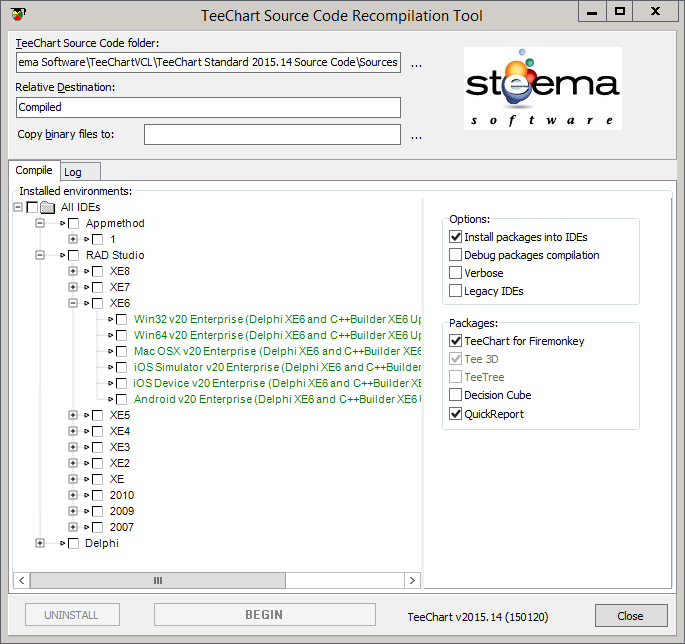
Task: Click the Close button at bottom
Action: [631, 616]
